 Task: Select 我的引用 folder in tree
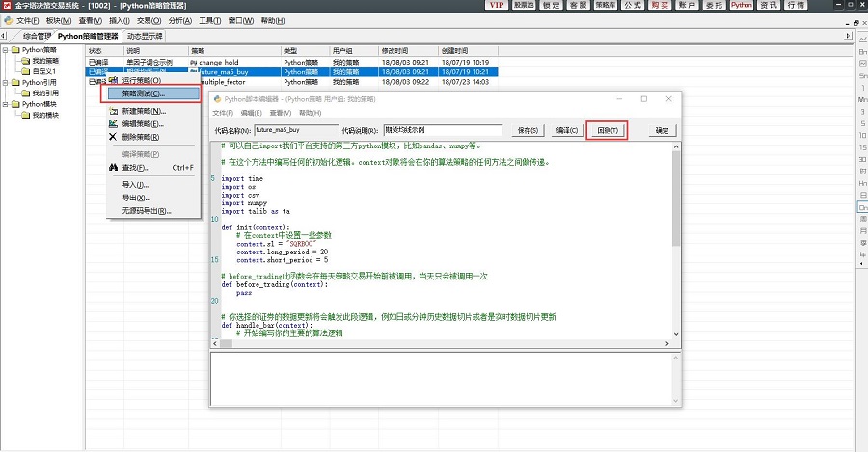pos(44,93)
